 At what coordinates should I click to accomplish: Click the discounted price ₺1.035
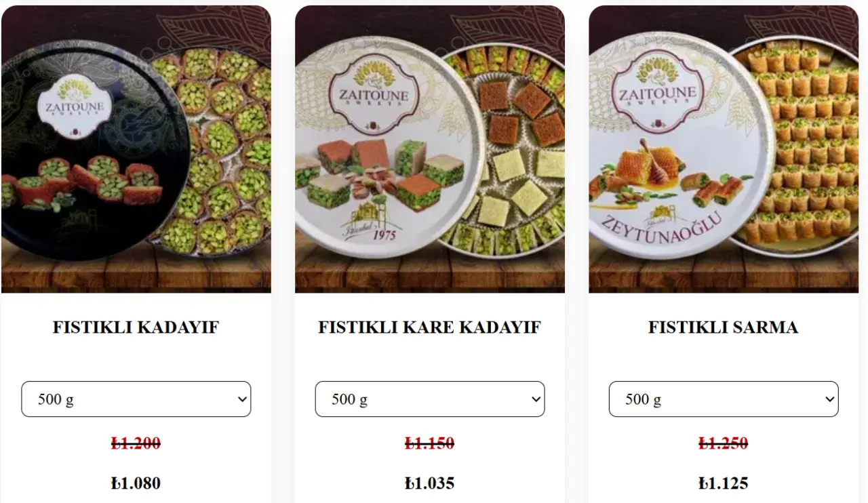430,483
